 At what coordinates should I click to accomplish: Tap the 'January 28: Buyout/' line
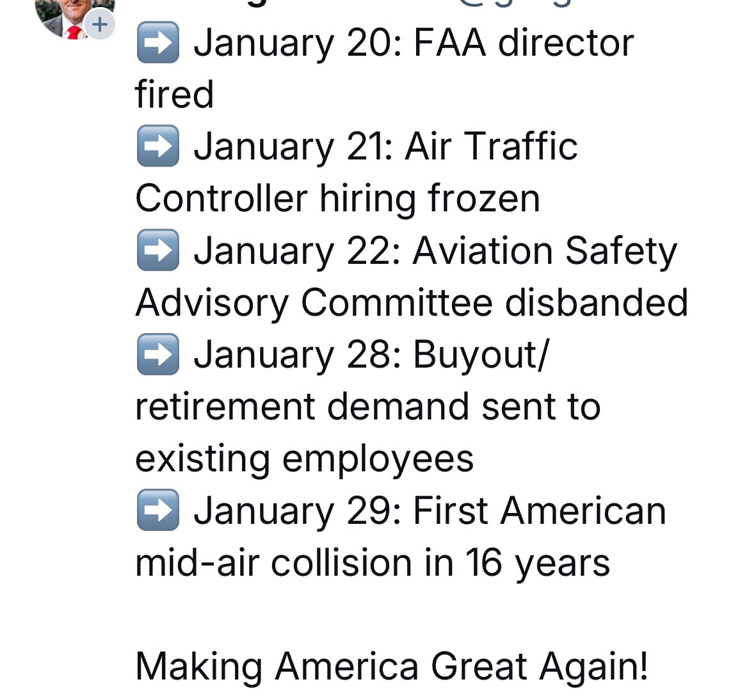pos(372,355)
